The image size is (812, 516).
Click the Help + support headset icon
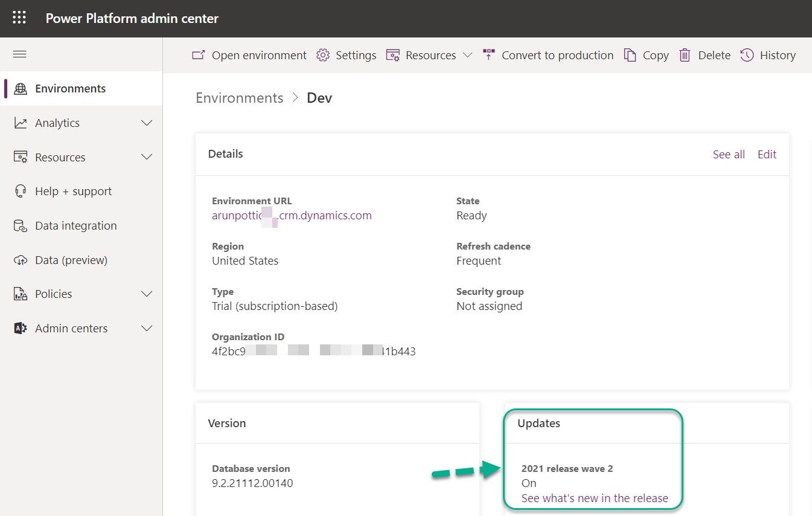21,192
